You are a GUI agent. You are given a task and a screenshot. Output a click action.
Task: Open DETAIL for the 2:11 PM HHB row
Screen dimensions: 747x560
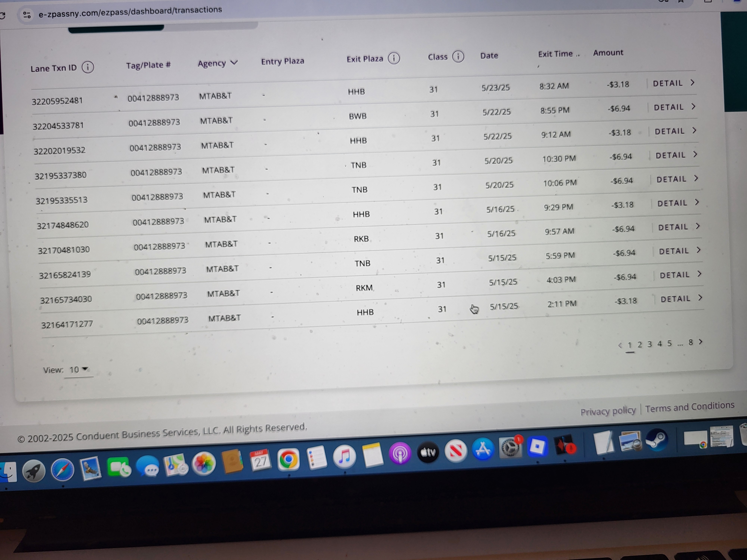point(681,299)
